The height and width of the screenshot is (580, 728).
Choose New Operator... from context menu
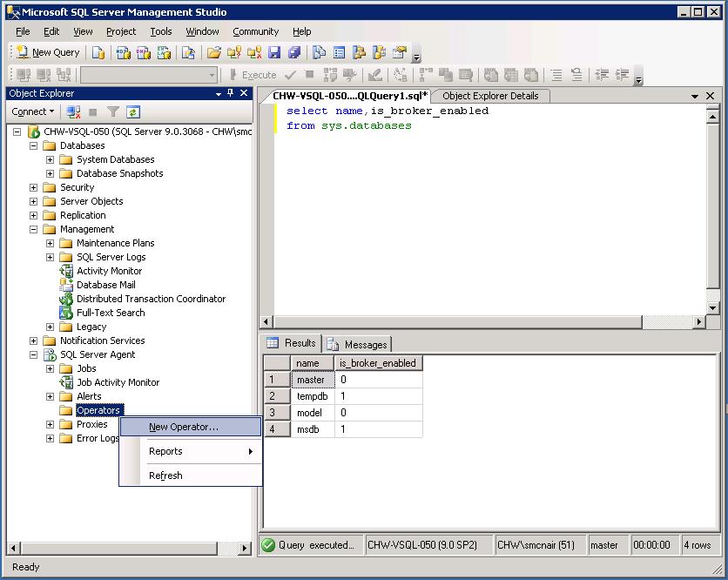[x=191, y=427]
